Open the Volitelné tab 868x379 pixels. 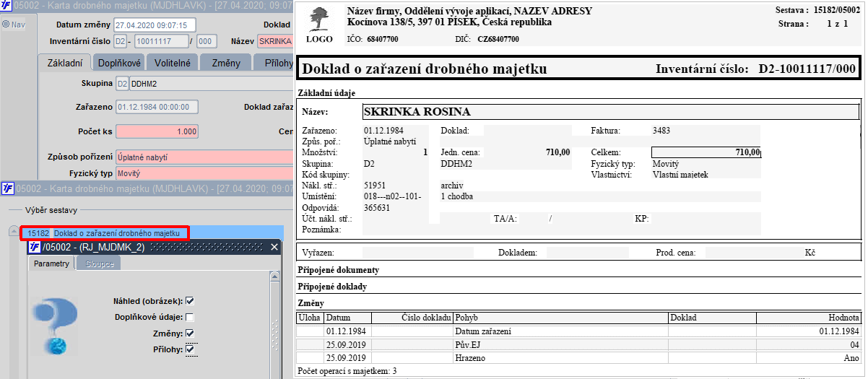(x=173, y=63)
